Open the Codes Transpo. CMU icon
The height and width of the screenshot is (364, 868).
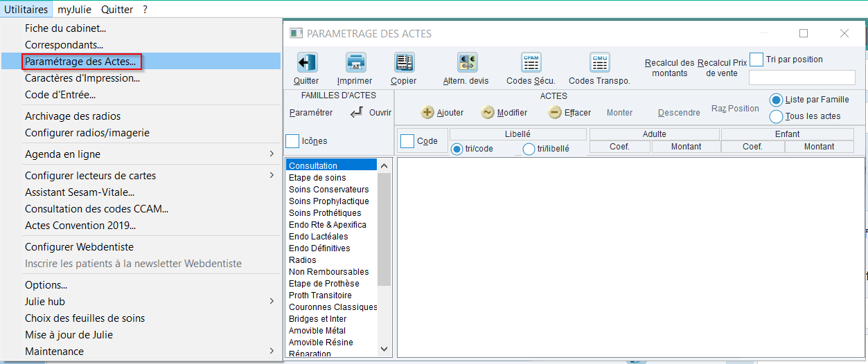pos(599,63)
